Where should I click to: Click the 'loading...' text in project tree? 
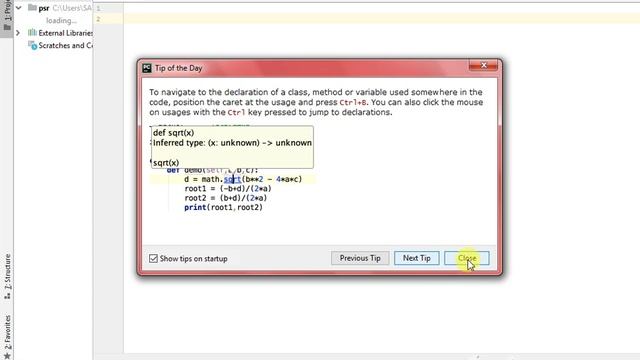click(x=61, y=20)
